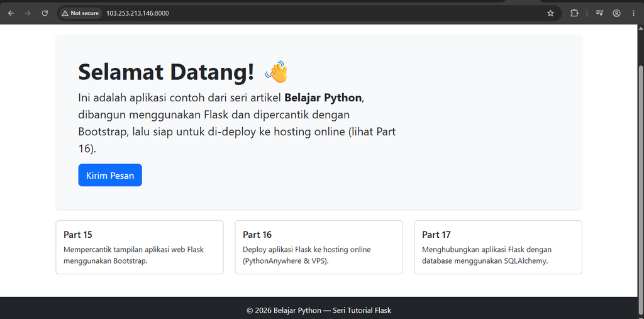Image resolution: width=644 pixels, height=319 pixels.
Task: Open the media controls icon
Action: [599, 13]
